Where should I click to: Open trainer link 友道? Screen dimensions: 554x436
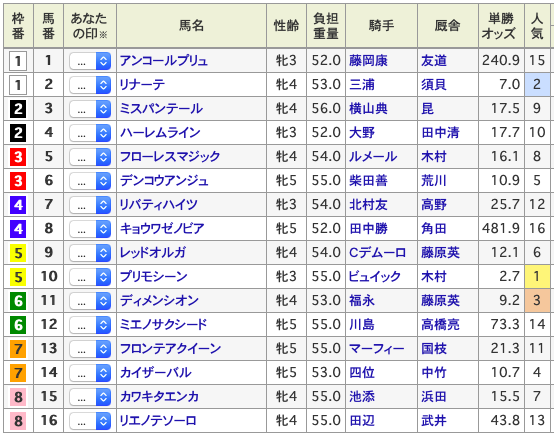pyautogui.click(x=434, y=61)
